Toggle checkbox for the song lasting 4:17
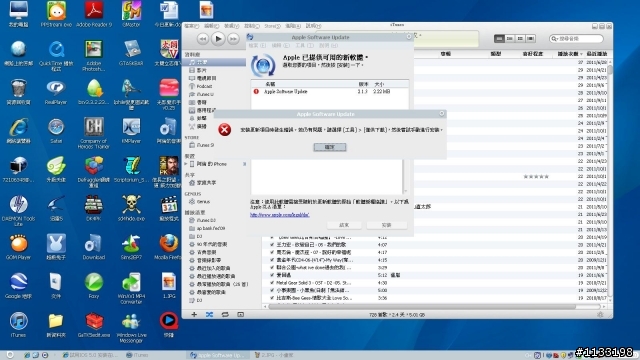640x360 pixels. pyautogui.click(x=272, y=252)
